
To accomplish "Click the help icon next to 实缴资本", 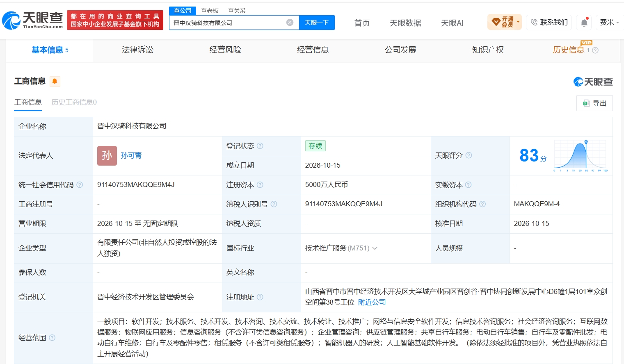I will coord(469,185).
